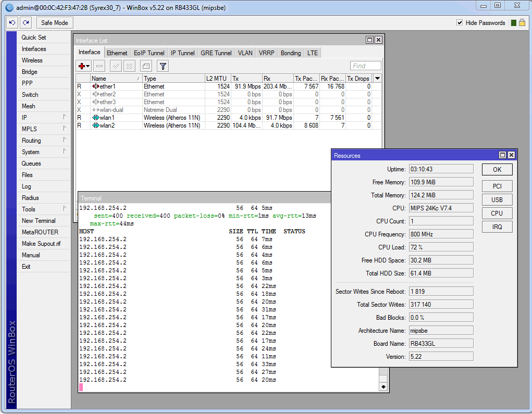The width and height of the screenshot is (532, 414).
Task: Open New Terminal from sidebar
Action: pyautogui.click(x=43, y=221)
